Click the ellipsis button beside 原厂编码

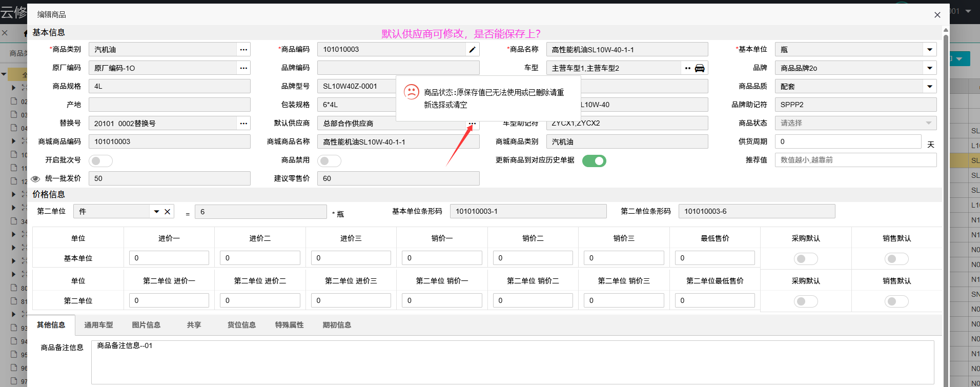pos(243,68)
